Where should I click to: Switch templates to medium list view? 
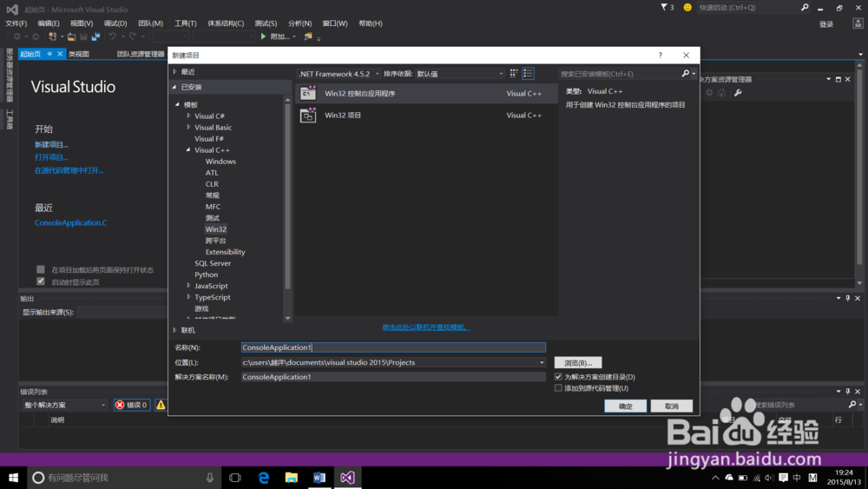tap(528, 73)
